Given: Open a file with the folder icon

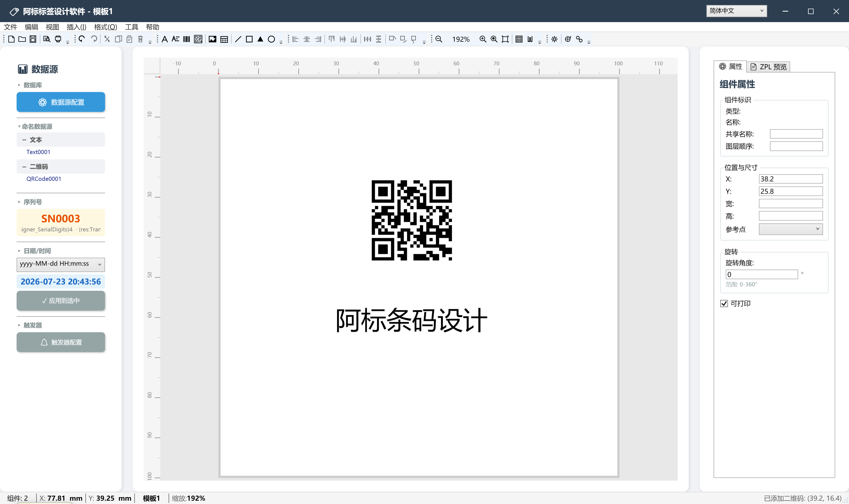Looking at the screenshot, I should click(22, 39).
